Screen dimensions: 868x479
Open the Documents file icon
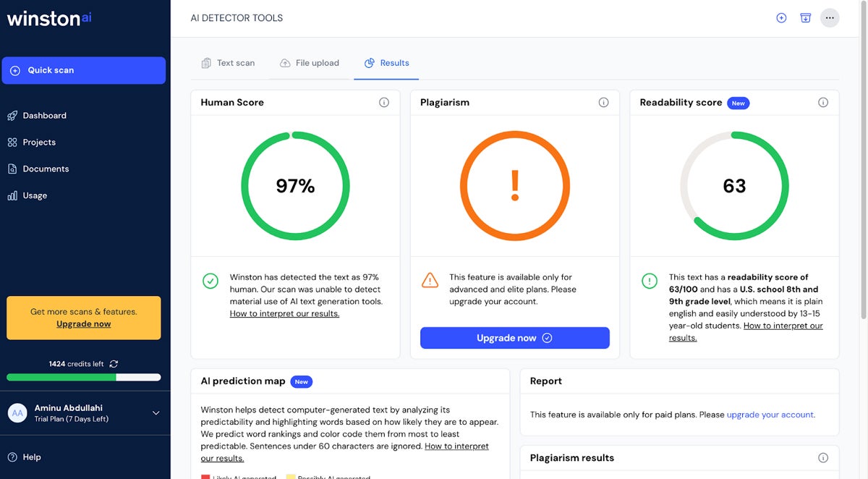coord(12,169)
